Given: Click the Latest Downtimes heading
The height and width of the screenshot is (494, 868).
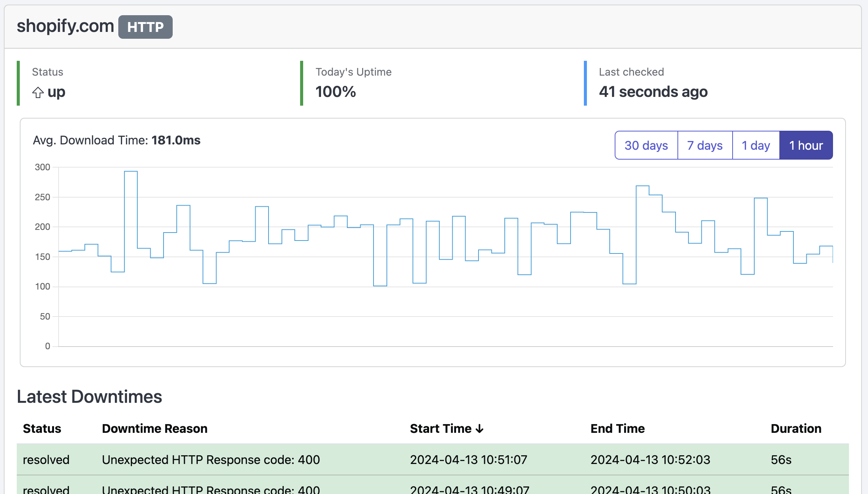Looking at the screenshot, I should pos(89,396).
